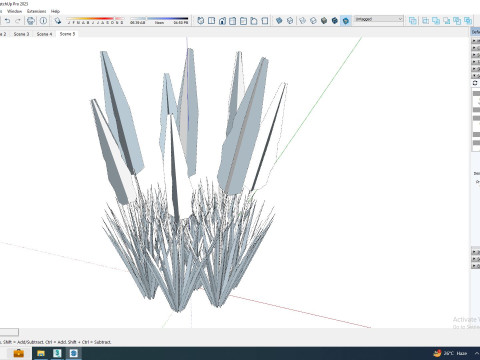This screenshot has height=360, width=480.
Task: Click the Redo arrow icon
Action: pyautogui.click(x=18, y=21)
